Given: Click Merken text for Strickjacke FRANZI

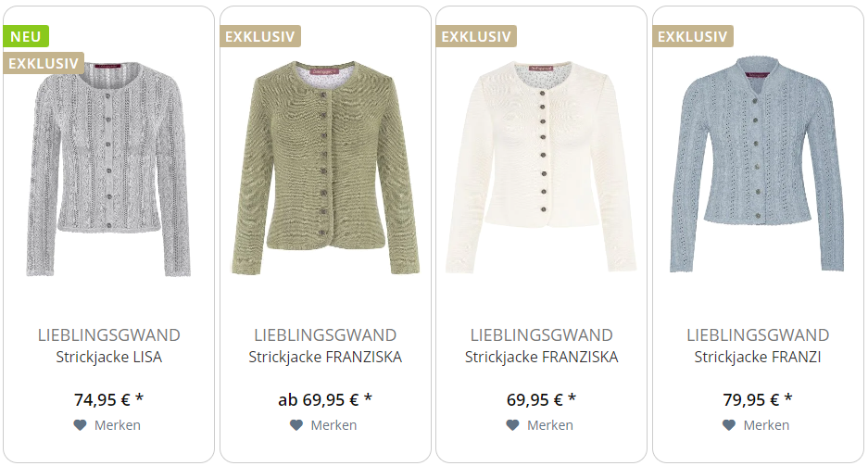Looking at the screenshot, I should (x=766, y=425).
